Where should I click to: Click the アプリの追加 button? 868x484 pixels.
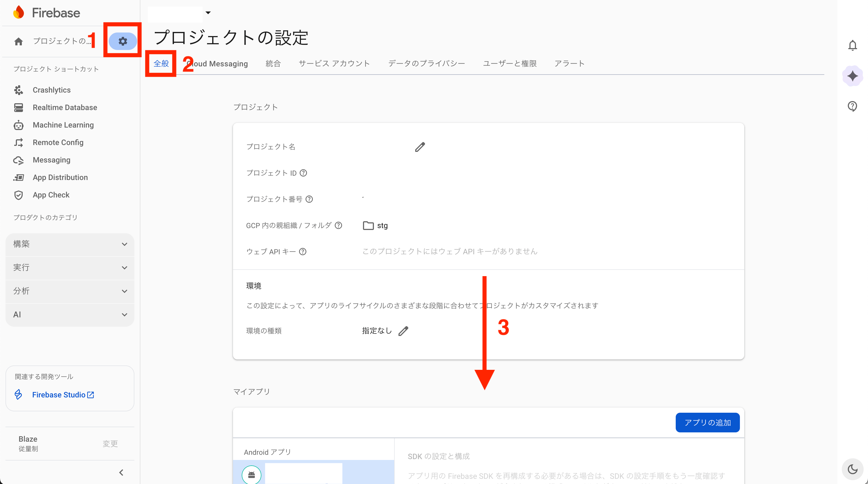(707, 422)
